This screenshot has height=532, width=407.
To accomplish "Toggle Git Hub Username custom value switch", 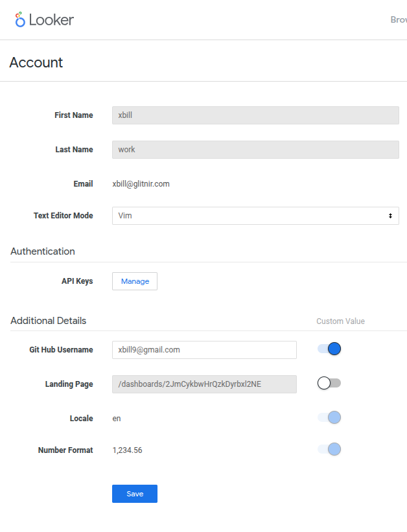I will pyautogui.click(x=329, y=349).
